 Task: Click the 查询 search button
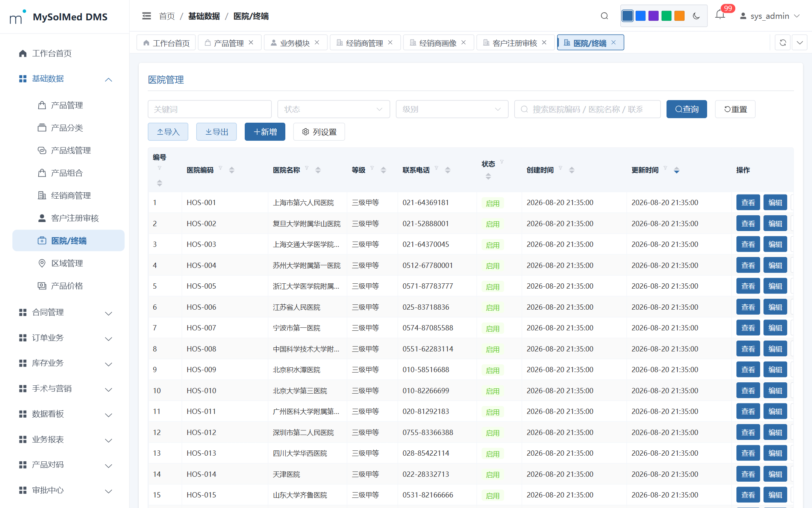pos(687,109)
